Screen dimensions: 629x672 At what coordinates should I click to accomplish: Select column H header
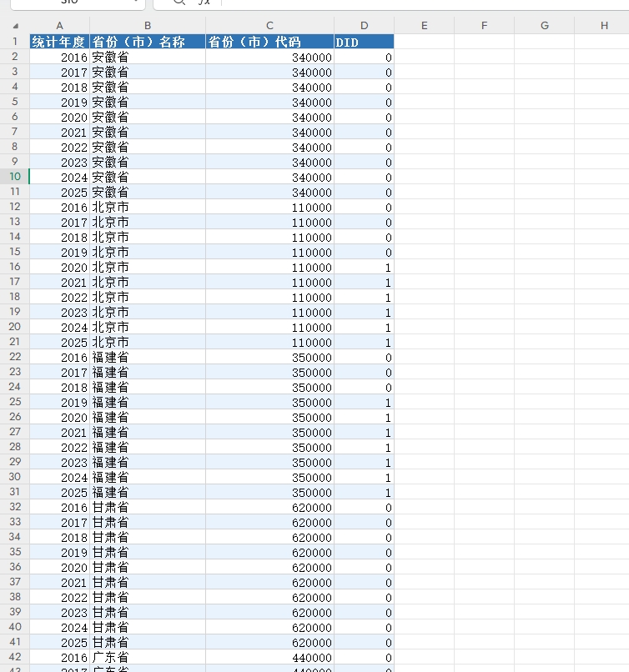tap(604, 26)
